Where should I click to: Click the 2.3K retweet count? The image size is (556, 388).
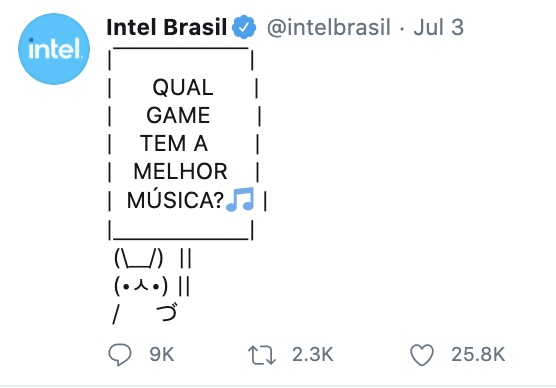(x=313, y=355)
